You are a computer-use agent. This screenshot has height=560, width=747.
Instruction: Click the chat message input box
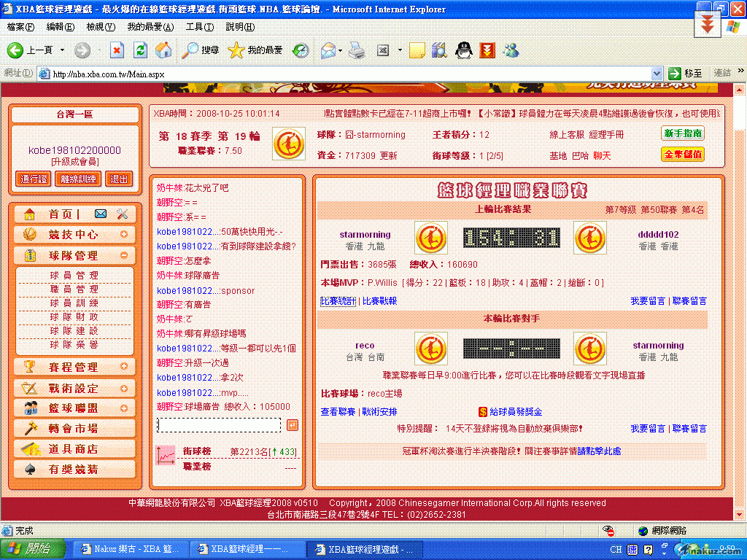point(219,425)
